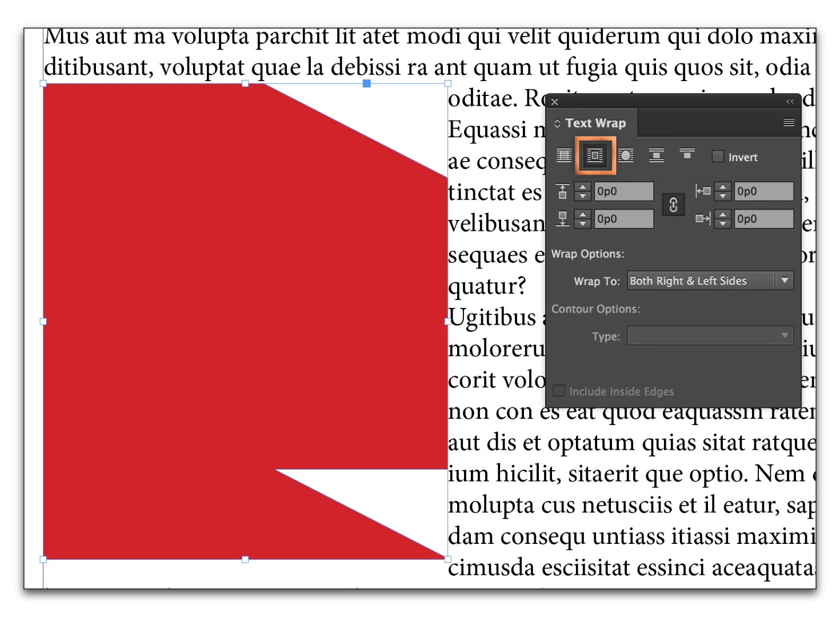Click the blue square on the frame's top edge

pyautogui.click(x=367, y=84)
